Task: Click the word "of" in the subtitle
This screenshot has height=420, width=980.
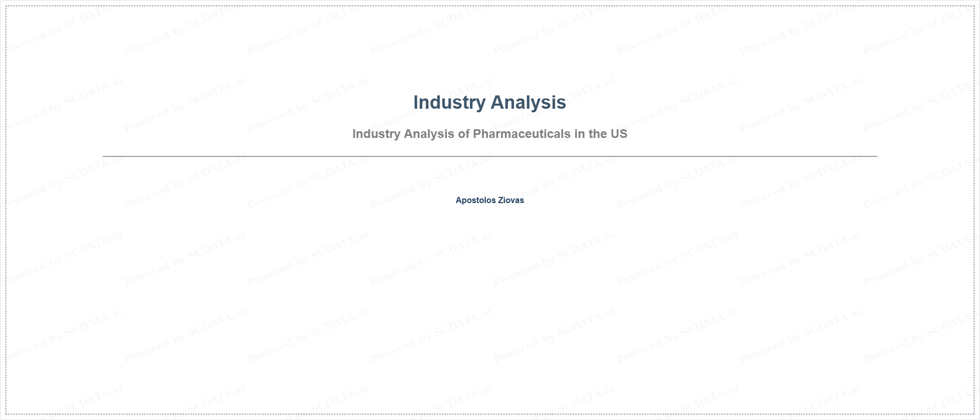Action: pos(464,134)
